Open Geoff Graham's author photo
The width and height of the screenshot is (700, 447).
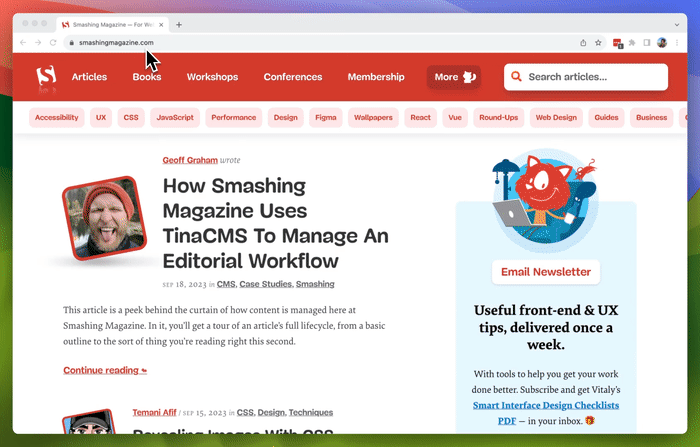[x=105, y=219]
